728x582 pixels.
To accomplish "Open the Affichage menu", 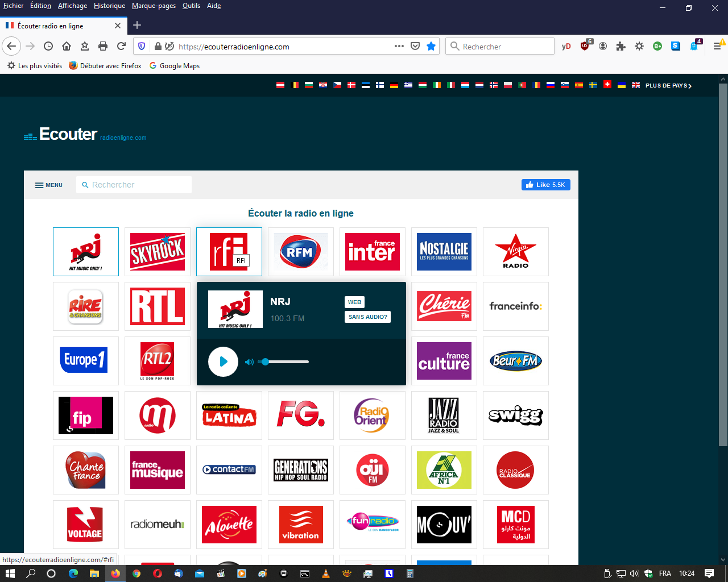I will (x=73, y=6).
